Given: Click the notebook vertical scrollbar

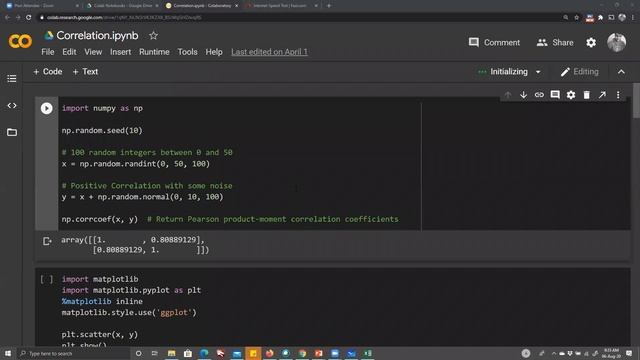Looking at the screenshot, I should point(636,100).
